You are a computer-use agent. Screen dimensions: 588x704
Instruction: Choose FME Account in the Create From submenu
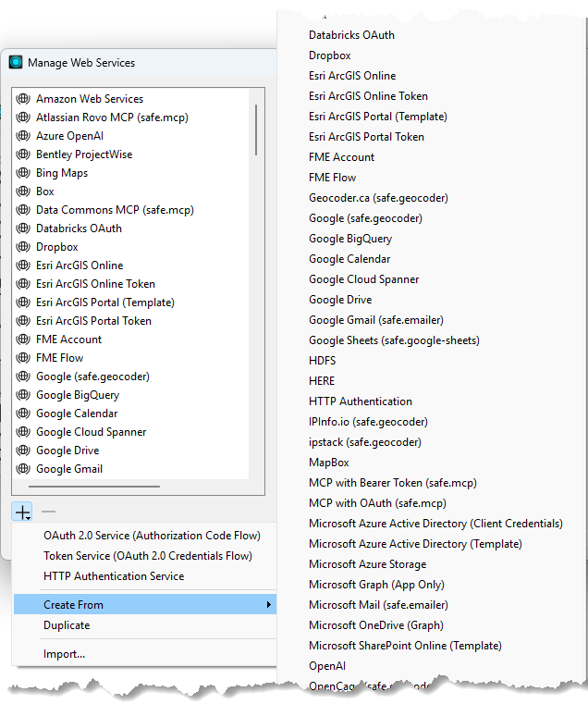click(341, 157)
